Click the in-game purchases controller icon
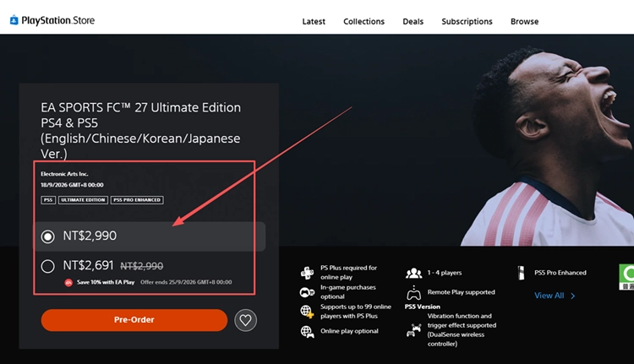Viewport: 634px width, 364px height. click(307, 292)
